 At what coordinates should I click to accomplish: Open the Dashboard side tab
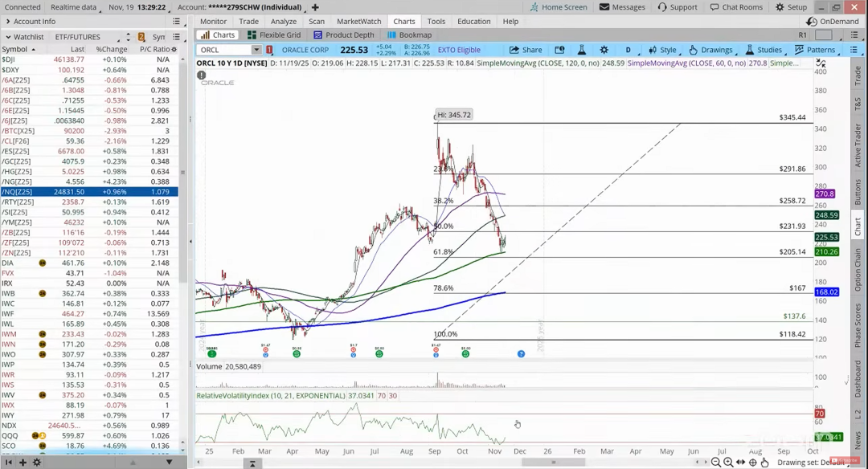(x=858, y=378)
